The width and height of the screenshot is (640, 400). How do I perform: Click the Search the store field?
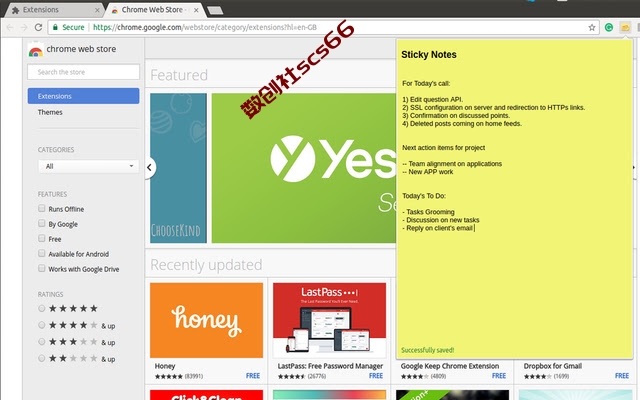point(83,72)
